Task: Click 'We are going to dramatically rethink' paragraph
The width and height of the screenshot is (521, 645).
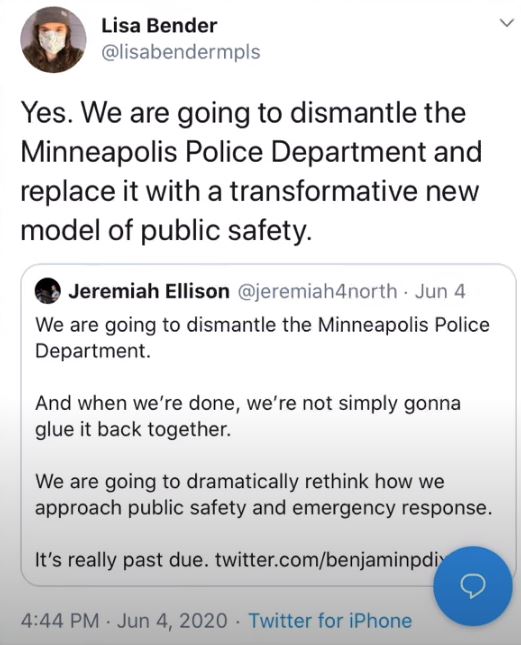Action: coord(264,494)
